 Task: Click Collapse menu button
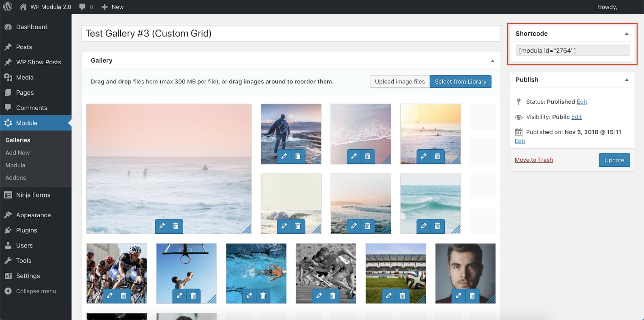(30, 291)
